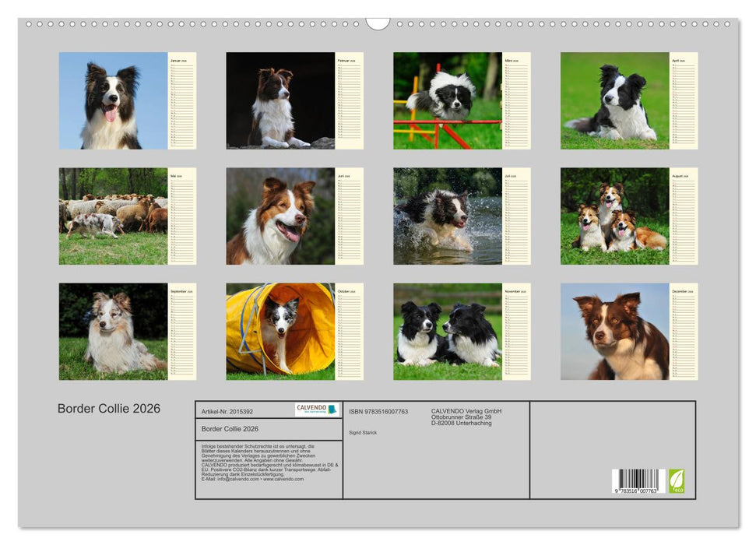Click the blue CALVENDO bookmark symbol

tap(333, 410)
